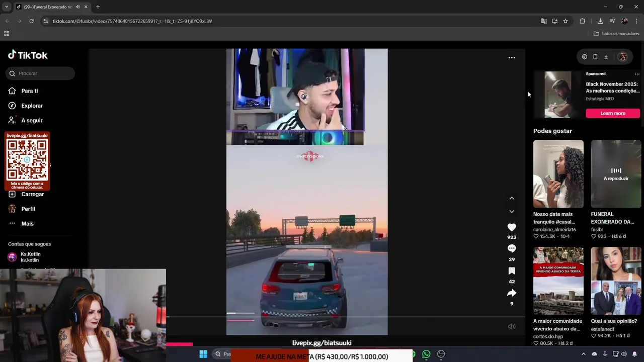
Task: Go to the Explorar page
Action: [32, 106]
